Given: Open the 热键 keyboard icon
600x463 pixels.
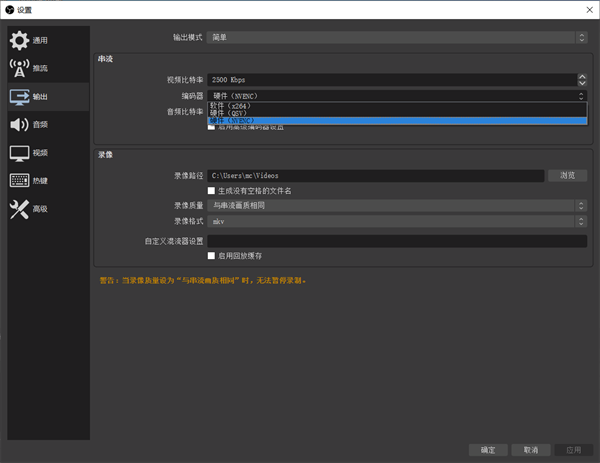Looking at the screenshot, I should point(19,181).
